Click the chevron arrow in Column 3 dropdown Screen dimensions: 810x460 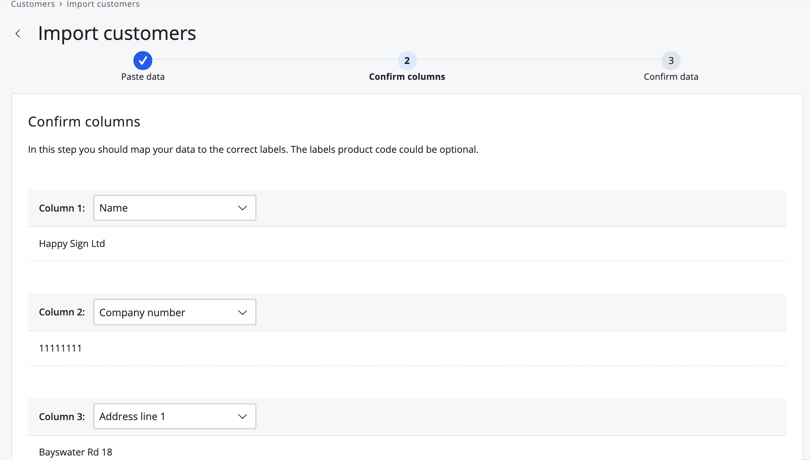[x=242, y=417]
